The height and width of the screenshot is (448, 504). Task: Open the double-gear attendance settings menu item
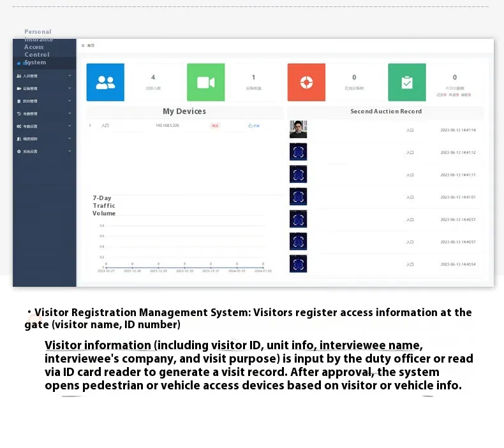coord(29,126)
